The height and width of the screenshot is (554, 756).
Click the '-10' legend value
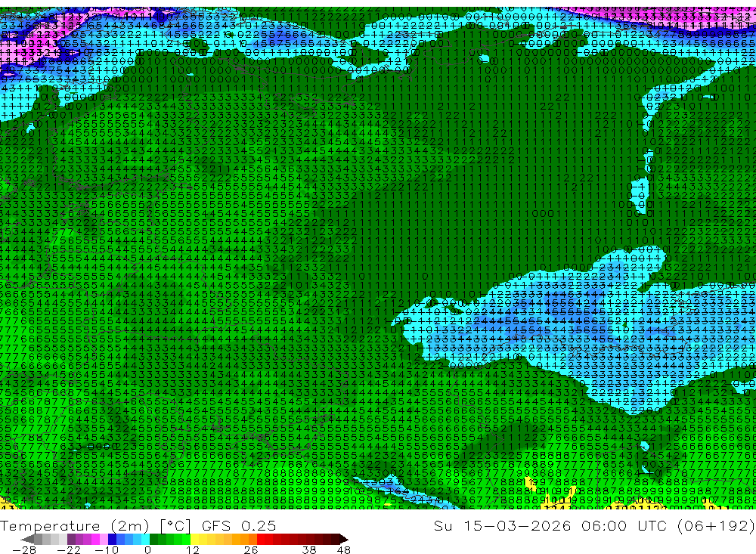click(107, 550)
